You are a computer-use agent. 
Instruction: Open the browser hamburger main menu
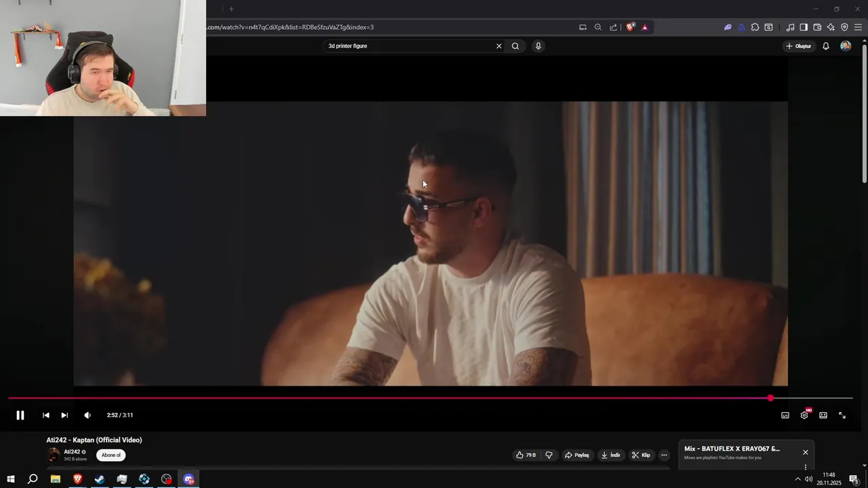[858, 27]
